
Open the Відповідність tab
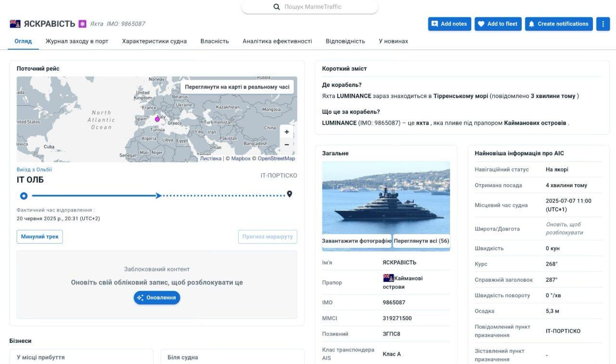point(345,41)
